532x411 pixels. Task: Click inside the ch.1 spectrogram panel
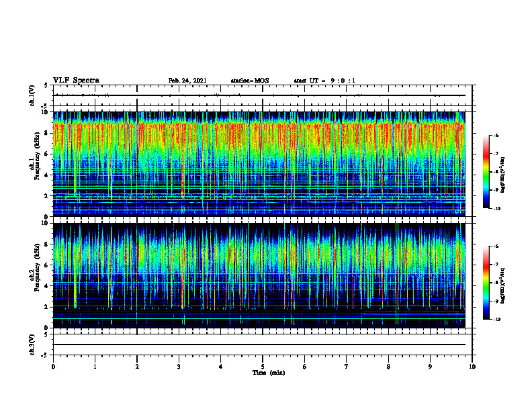[259, 164]
